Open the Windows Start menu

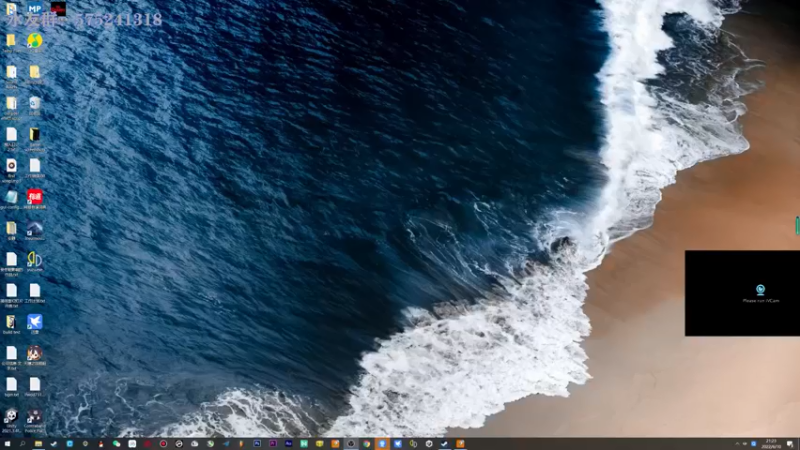coord(7,444)
